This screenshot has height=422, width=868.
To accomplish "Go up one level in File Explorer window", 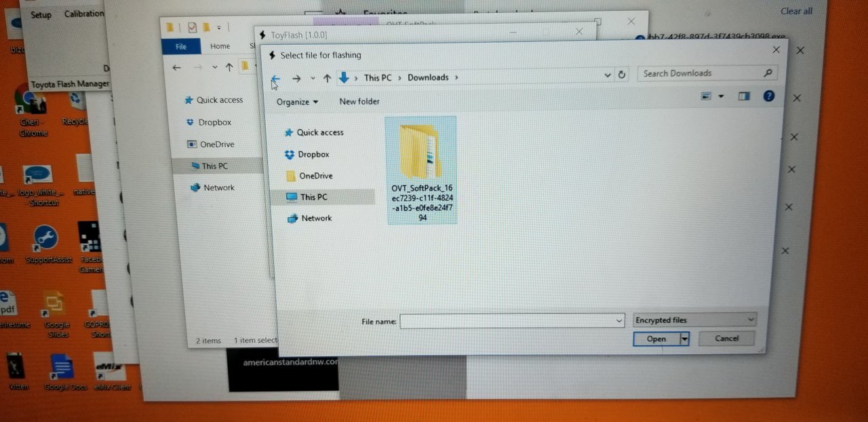I will (229, 67).
